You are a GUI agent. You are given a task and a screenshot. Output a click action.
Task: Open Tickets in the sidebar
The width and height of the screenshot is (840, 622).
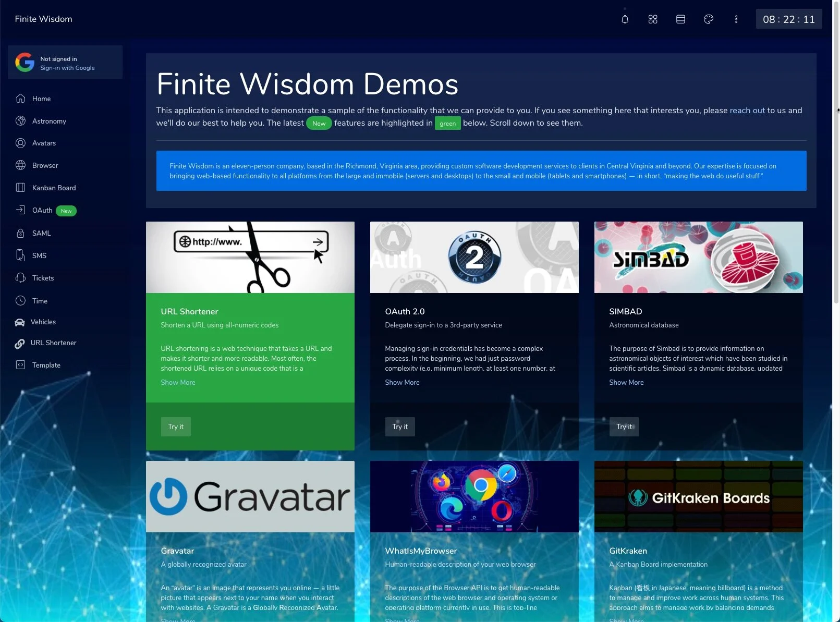[65, 278]
